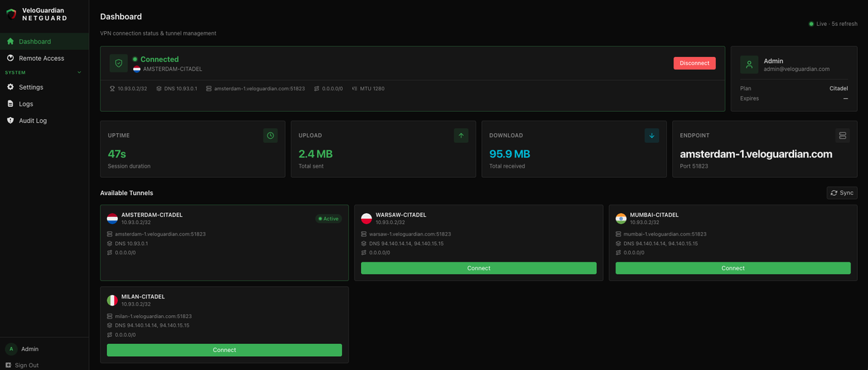
Task: Click the Endpoint server icon
Action: 842,135
